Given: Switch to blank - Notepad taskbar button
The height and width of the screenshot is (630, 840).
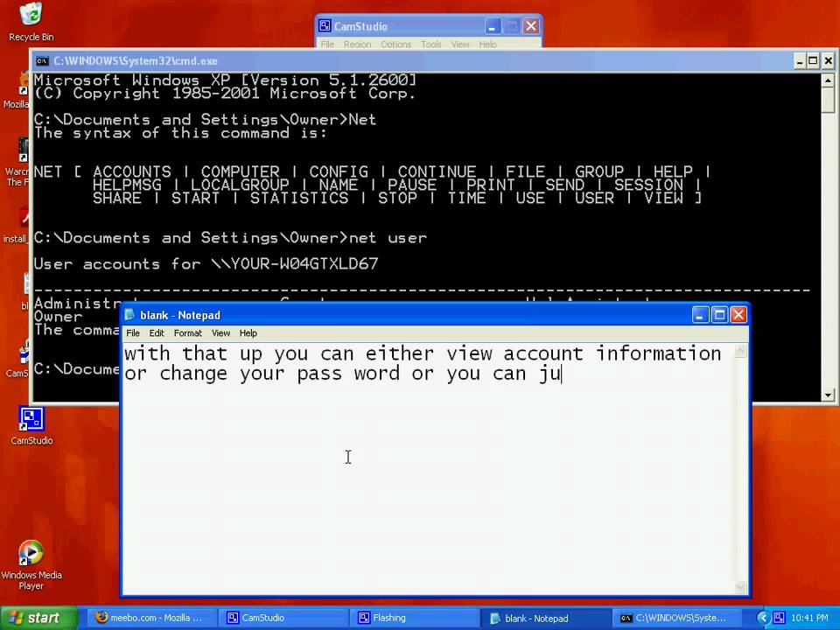Looking at the screenshot, I should tap(546, 618).
